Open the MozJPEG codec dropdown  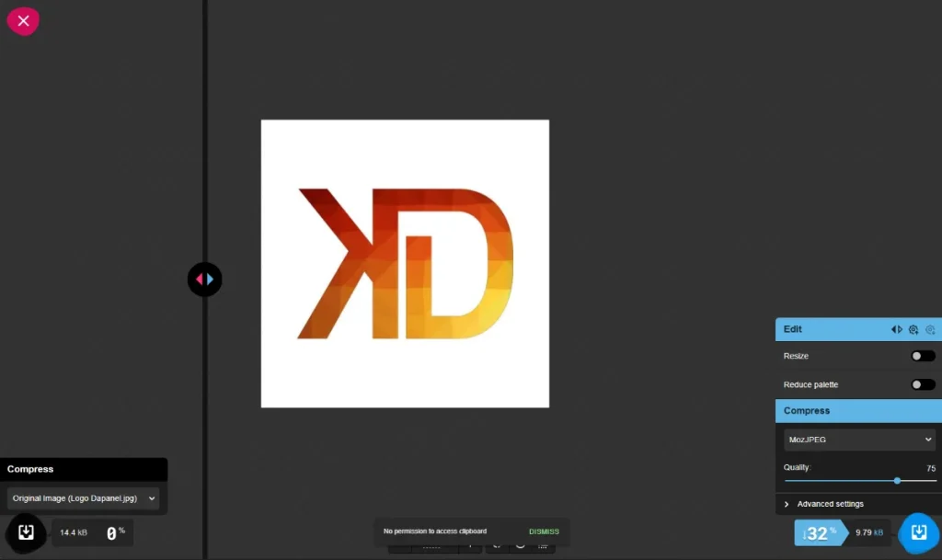coord(859,440)
